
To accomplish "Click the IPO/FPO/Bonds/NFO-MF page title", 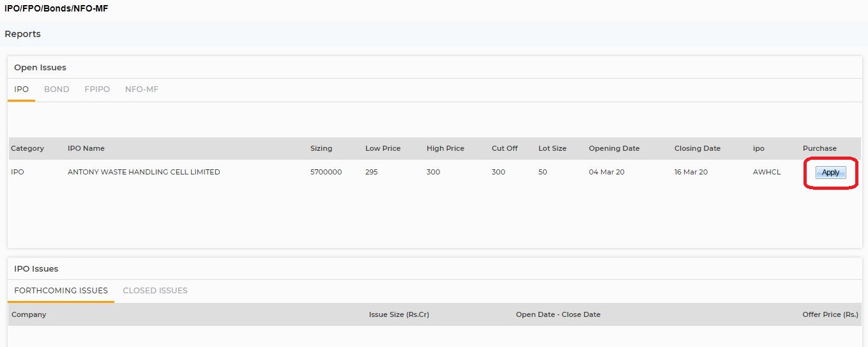I will tap(56, 8).
